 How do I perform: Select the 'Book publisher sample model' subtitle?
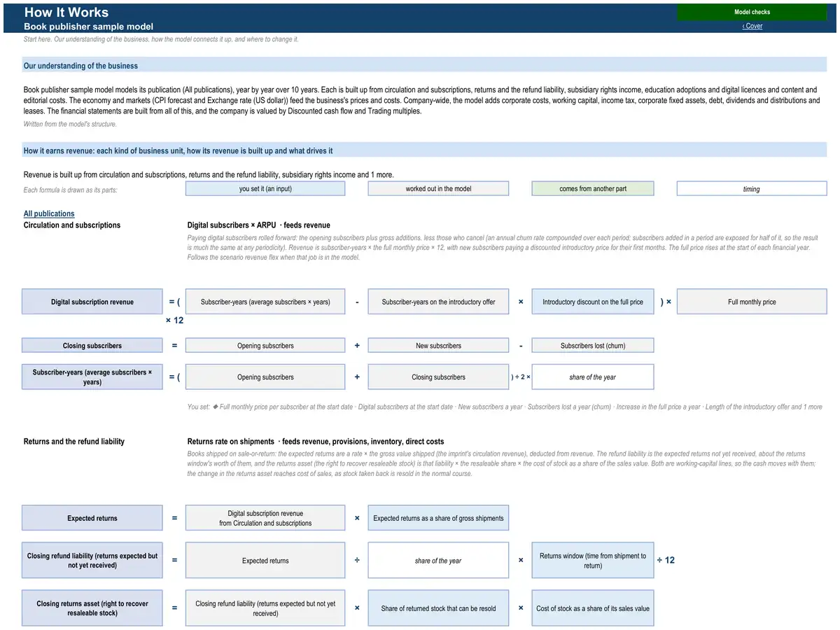click(x=88, y=26)
